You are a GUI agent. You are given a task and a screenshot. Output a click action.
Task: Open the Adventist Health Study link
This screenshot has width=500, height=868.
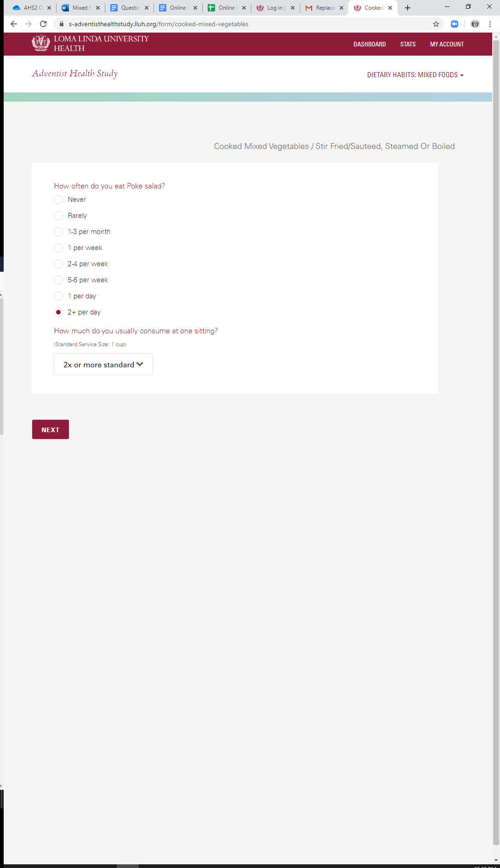point(75,74)
